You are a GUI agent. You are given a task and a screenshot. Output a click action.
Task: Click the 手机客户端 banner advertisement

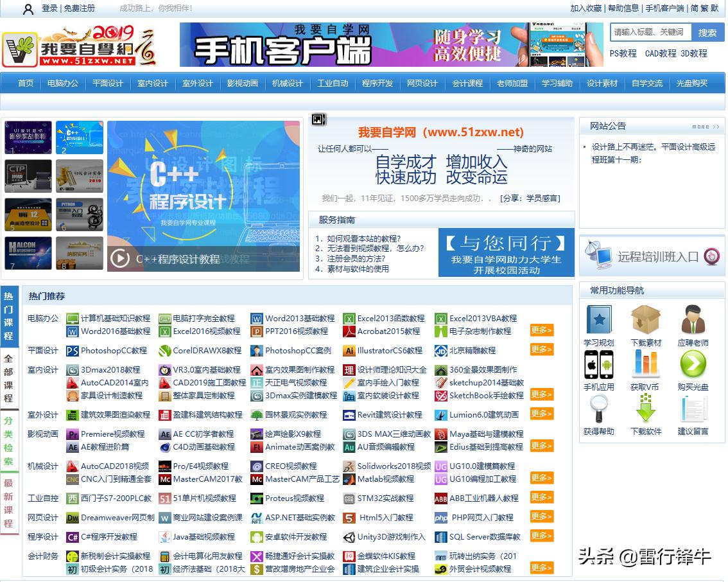[x=392, y=44]
